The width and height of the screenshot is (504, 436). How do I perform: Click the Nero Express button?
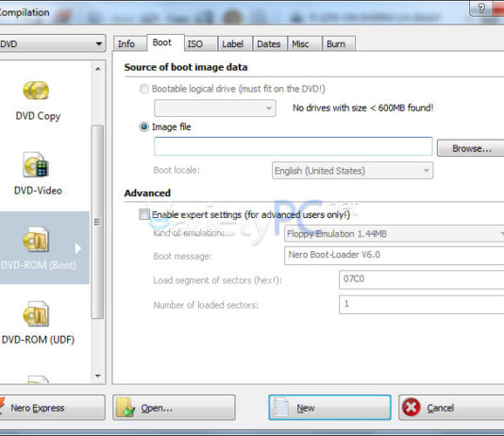[x=53, y=408]
